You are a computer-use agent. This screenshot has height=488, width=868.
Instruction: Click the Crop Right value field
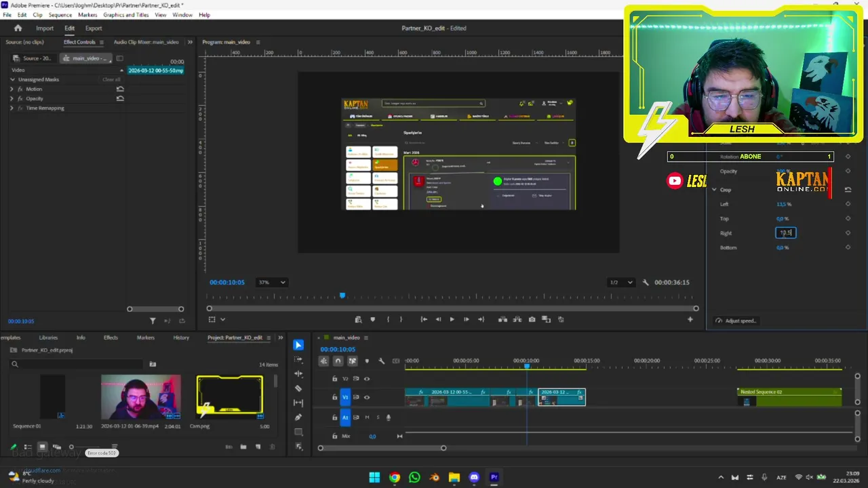785,233
